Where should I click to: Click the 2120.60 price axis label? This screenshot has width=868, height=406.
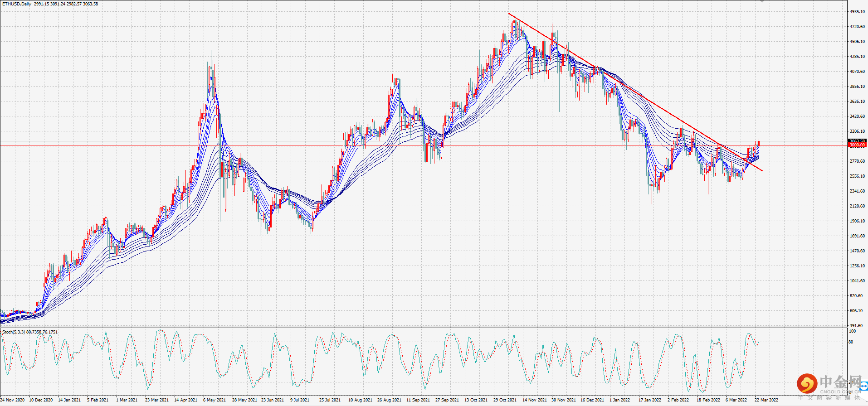coord(857,206)
